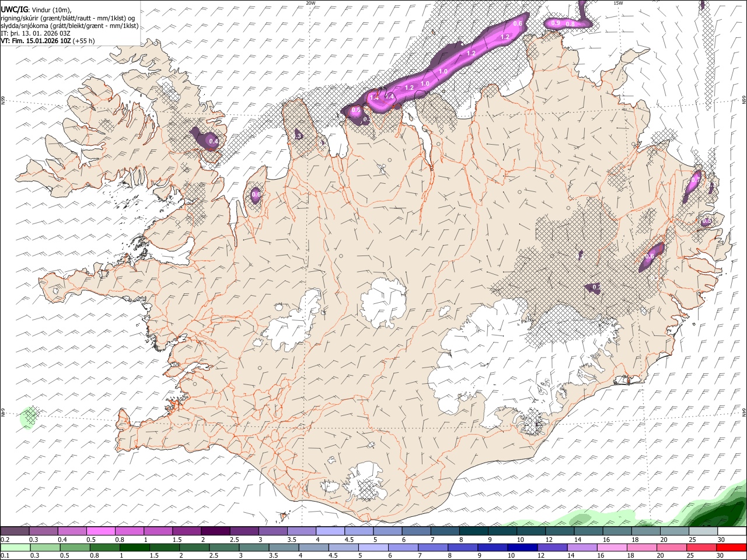Screen dimensions: 747x560
Task: Click the 'UWC/IG' title text
Action: tap(14, 9)
